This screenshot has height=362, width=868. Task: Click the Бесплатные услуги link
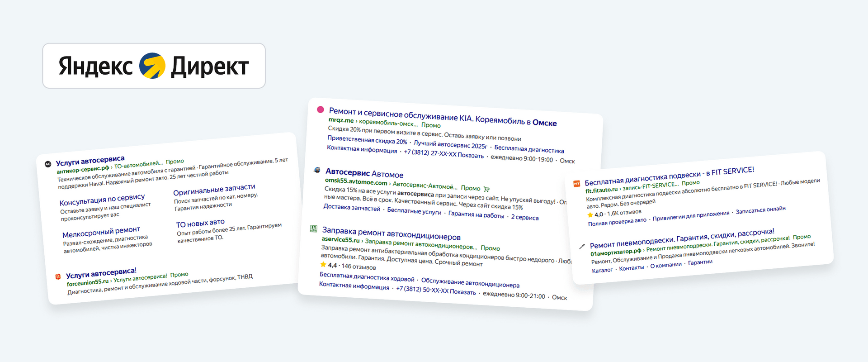[414, 211]
